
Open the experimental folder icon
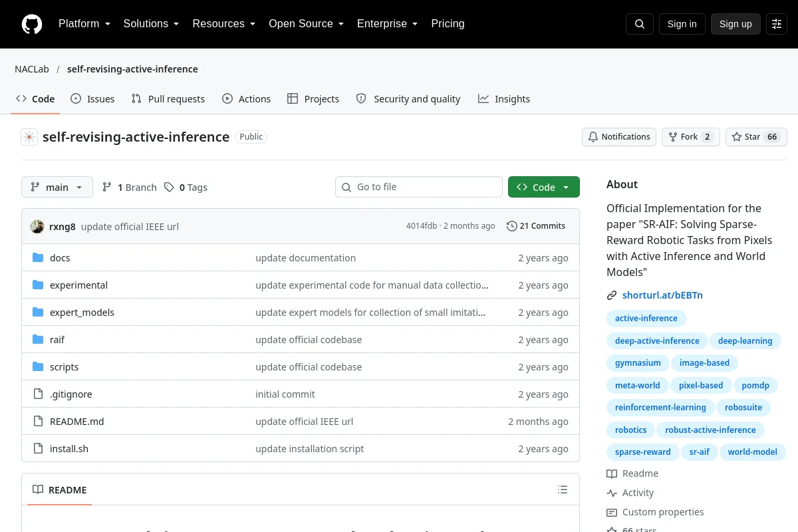click(38, 285)
